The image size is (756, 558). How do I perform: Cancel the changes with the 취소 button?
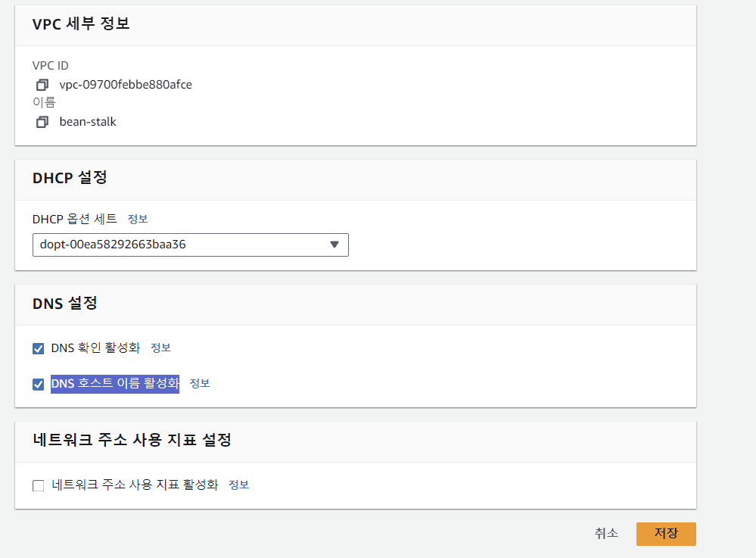(x=606, y=534)
